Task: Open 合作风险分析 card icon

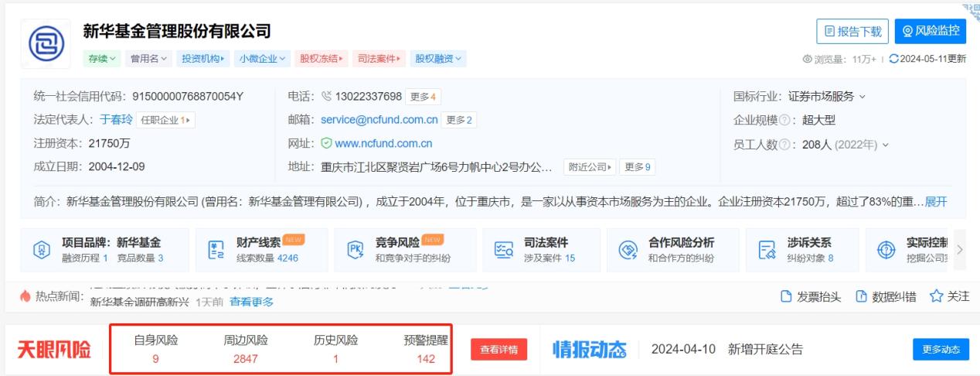Action: tap(628, 250)
